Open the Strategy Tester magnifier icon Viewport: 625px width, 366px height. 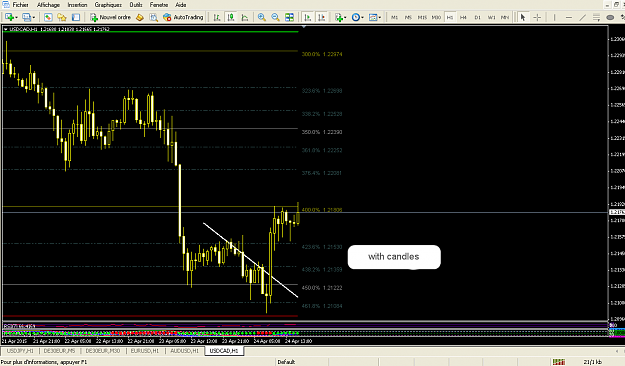(153, 17)
